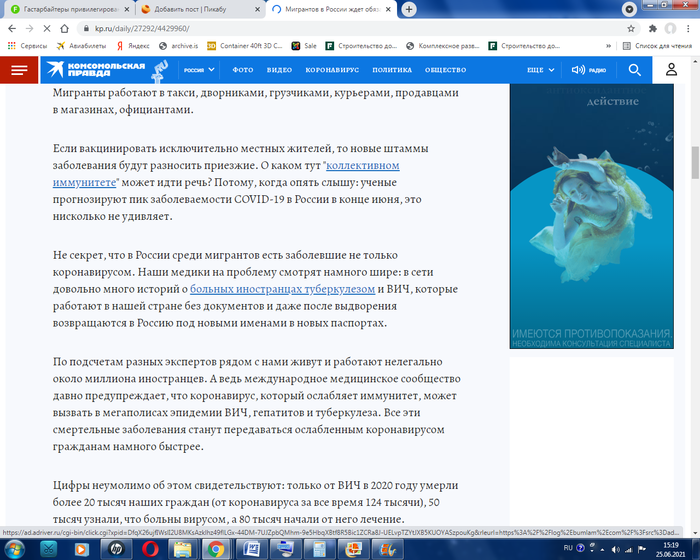This screenshot has height=560, width=700.
Task: Open the ВИДЕО section
Action: pyautogui.click(x=279, y=70)
